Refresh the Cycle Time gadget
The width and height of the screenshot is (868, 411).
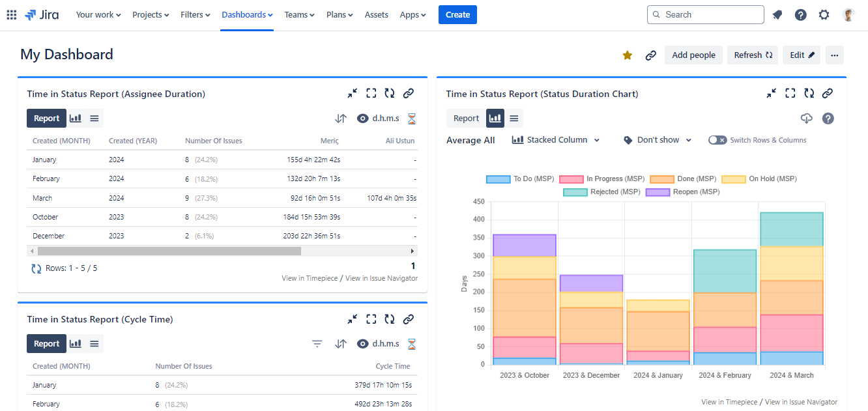(389, 319)
